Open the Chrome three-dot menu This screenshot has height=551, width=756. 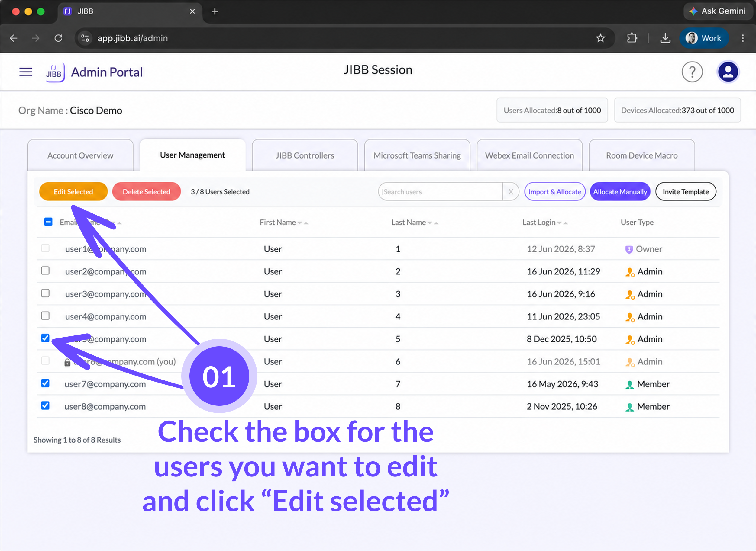743,38
